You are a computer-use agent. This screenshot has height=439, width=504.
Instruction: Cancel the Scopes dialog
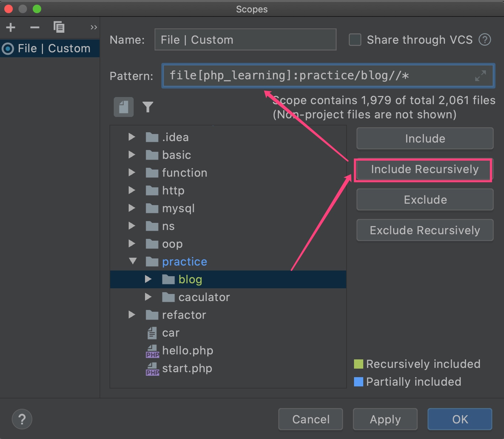(x=311, y=419)
